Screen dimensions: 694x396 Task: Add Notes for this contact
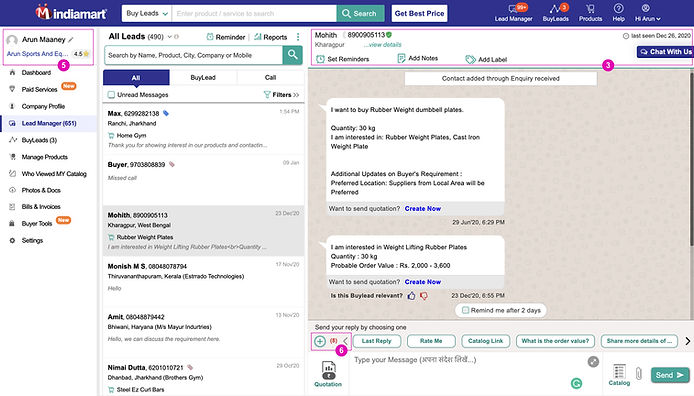pyautogui.click(x=417, y=58)
